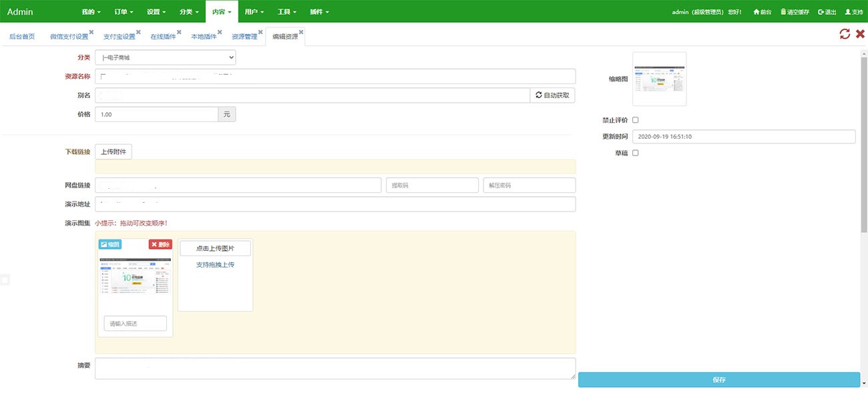This screenshot has height=401, width=868.
Task: Click the 自动获取 refresh button
Action: 552,95
